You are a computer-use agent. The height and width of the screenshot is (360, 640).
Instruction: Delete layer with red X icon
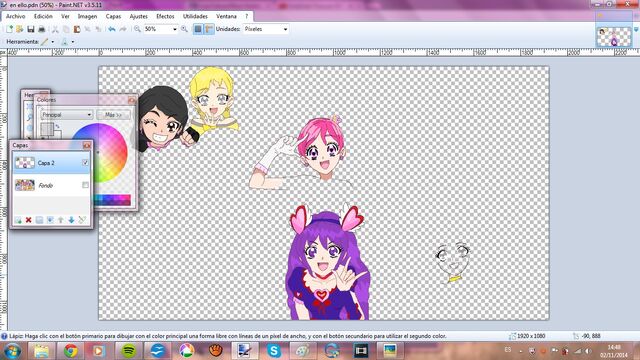point(29,220)
